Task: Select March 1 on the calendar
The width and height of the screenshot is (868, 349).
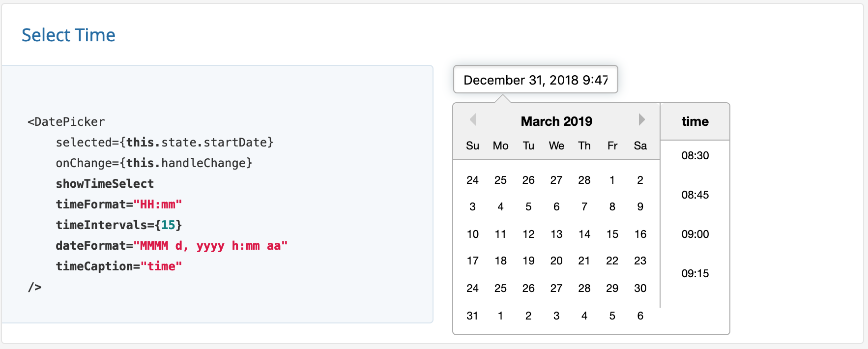Action: [612, 180]
